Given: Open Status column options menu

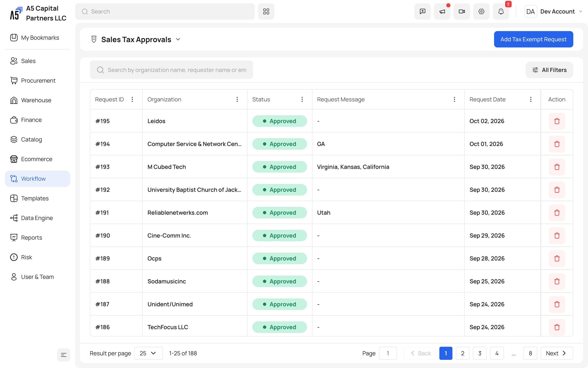Looking at the screenshot, I should tap(302, 99).
